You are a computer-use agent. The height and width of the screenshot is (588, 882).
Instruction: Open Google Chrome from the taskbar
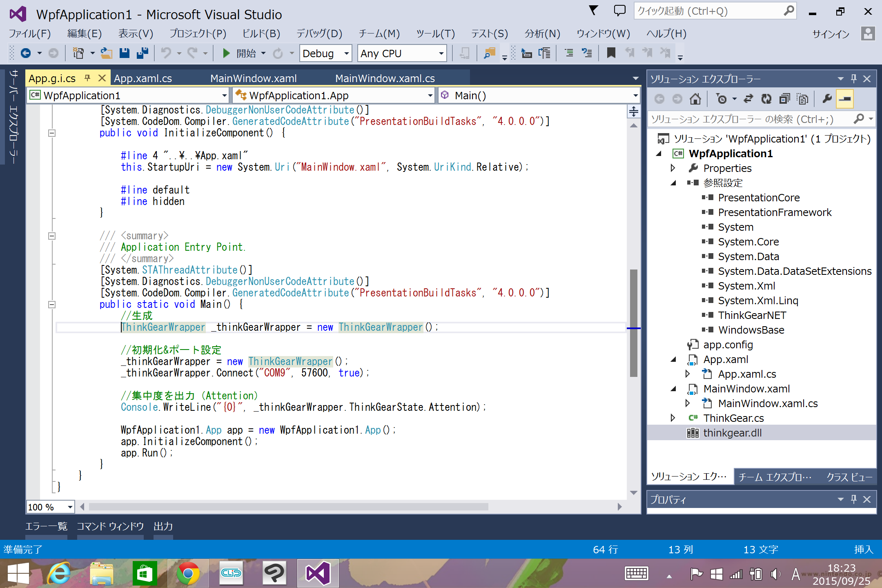tap(188, 573)
